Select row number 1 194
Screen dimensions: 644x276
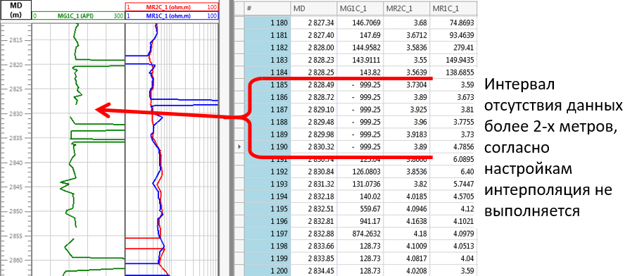point(267,196)
